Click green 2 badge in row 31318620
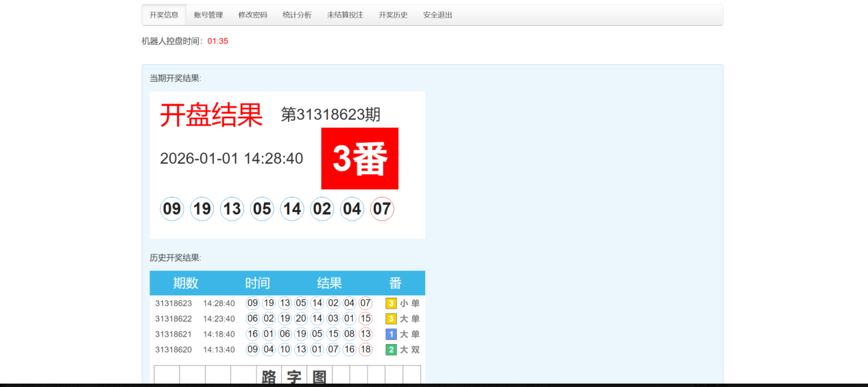Image resolution: width=868 pixels, height=387 pixels. [x=391, y=350]
